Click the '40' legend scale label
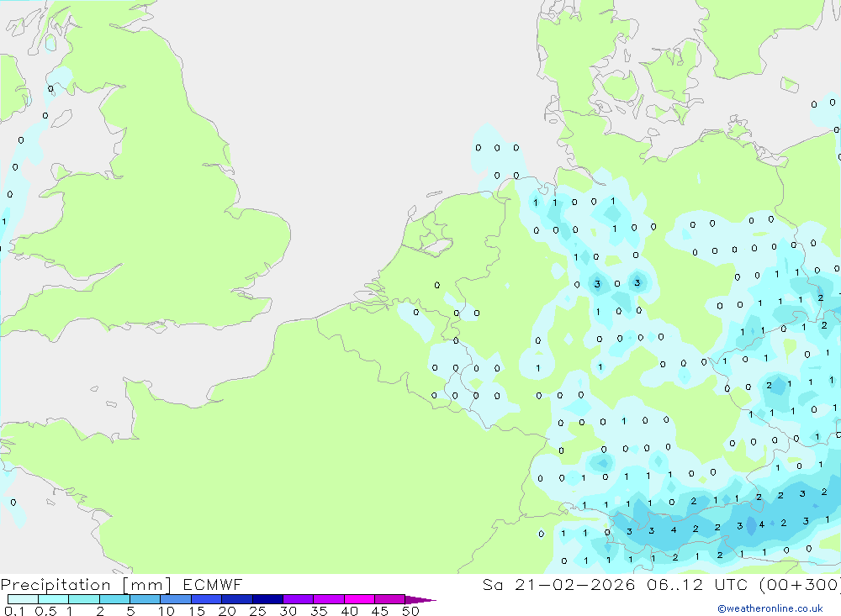Image resolution: width=841 pixels, height=616 pixels. click(x=349, y=611)
